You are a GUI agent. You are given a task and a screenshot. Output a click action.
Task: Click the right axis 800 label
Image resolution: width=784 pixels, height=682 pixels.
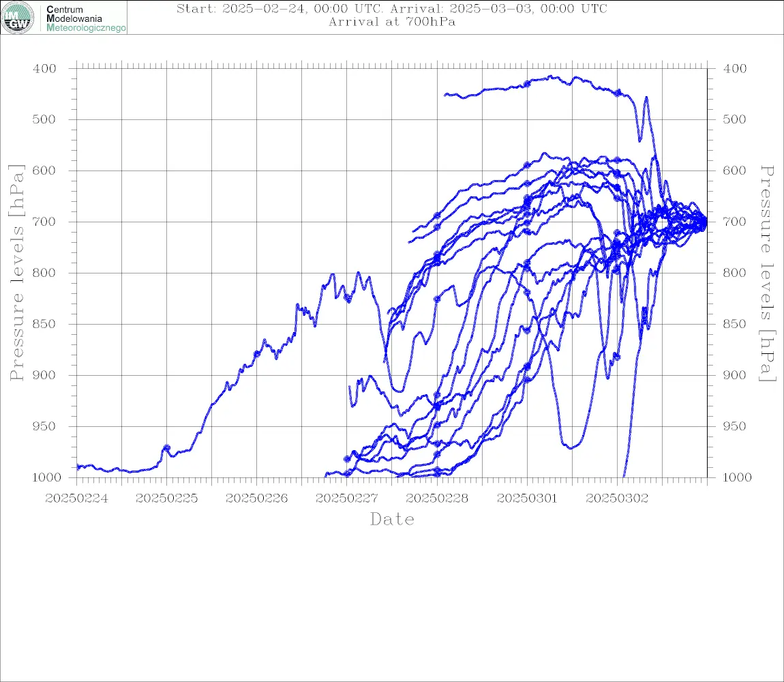pos(734,273)
